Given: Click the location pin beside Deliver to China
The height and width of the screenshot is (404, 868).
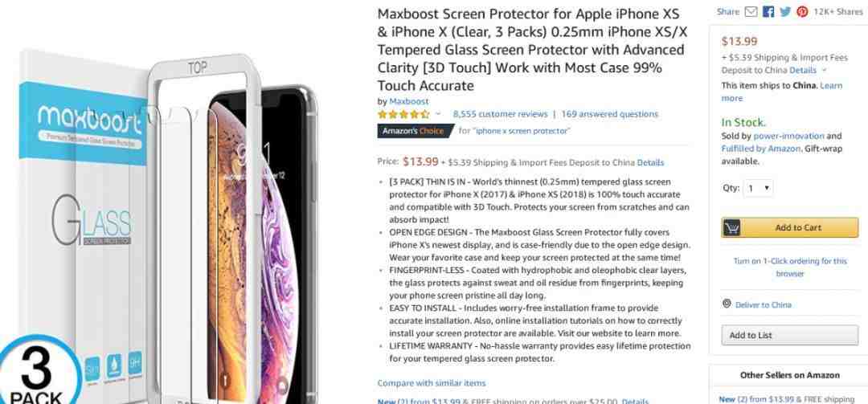Looking at the screenshot, I should click(727, 304).
